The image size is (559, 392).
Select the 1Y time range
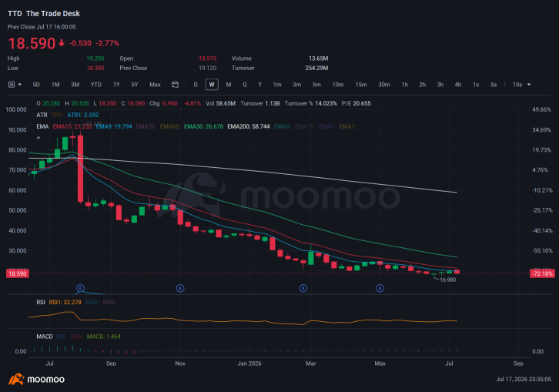(x=116, y=85)
